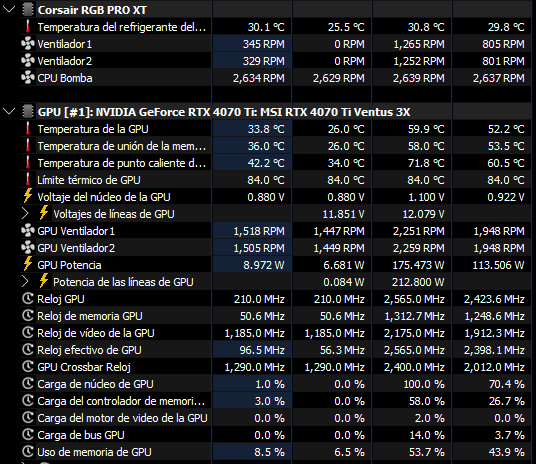Select the GPU Ventilador1 label
The image size is (536, 464).
[76, 231]
